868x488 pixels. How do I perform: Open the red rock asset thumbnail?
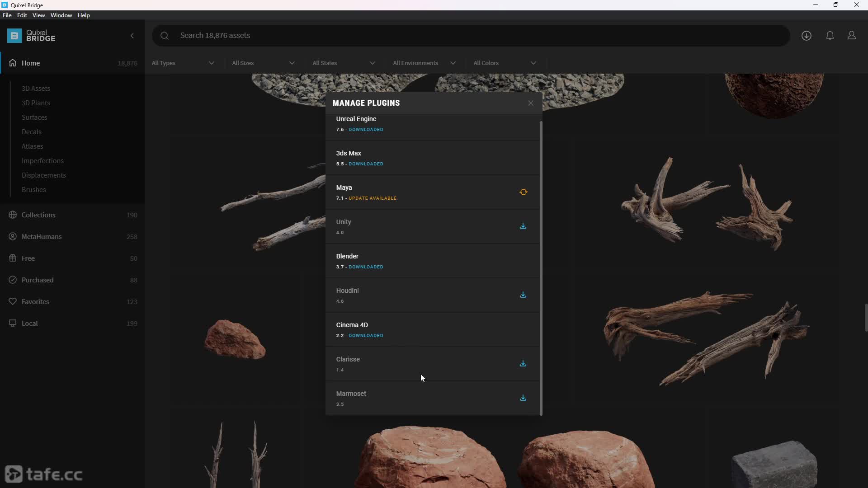coord(235,339)
